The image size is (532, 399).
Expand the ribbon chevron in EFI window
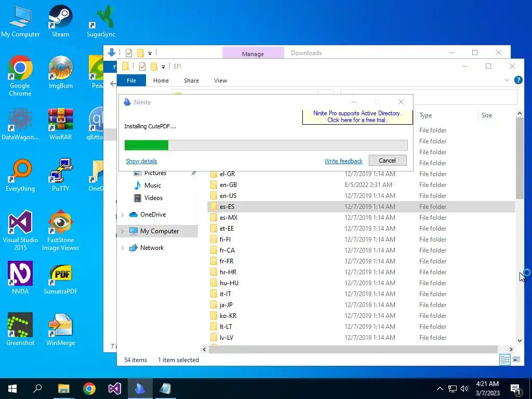pyautogui.click(x=507, y=81)
